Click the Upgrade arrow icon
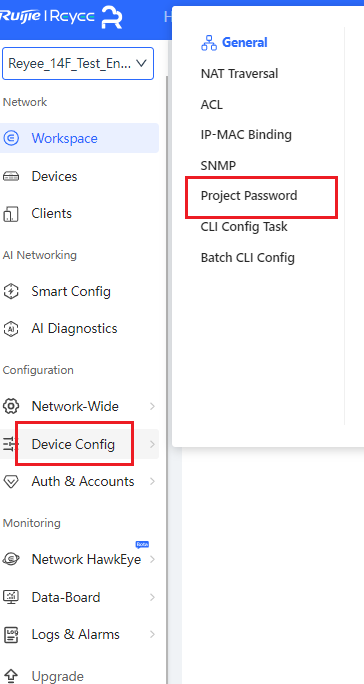364x684 pixels. (10, 676)
